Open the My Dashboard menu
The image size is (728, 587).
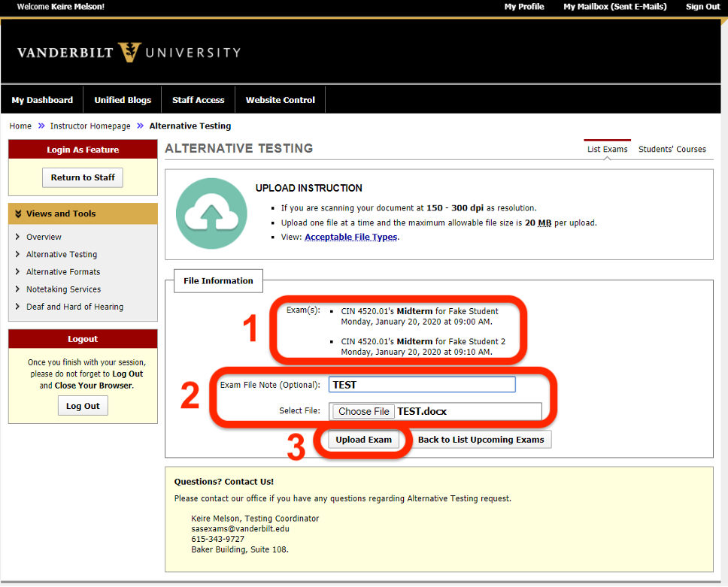[x=41, y=98]
